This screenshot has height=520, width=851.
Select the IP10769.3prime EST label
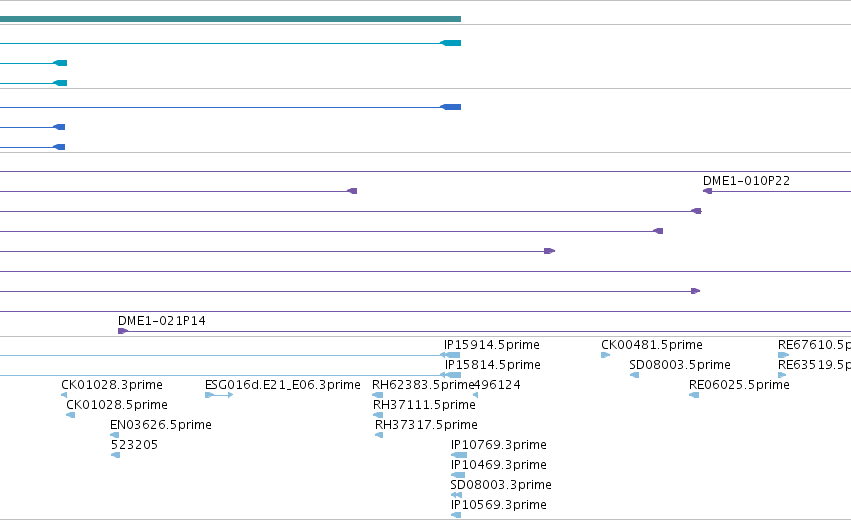click(499, 445)
